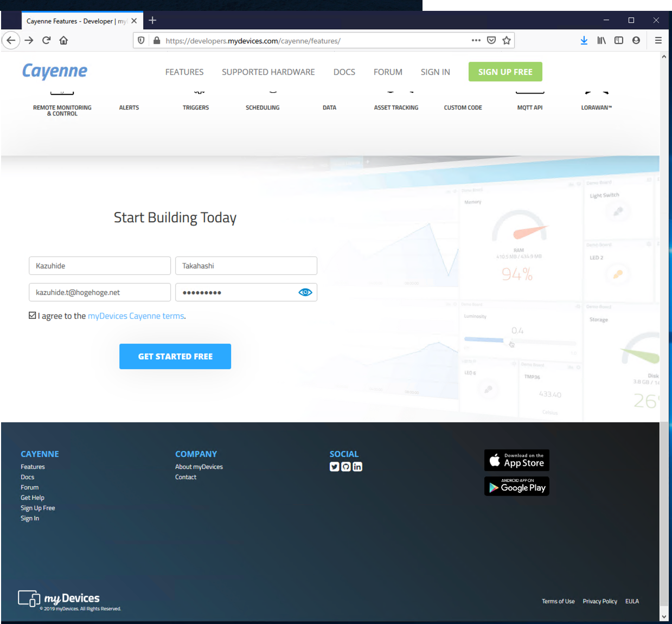Open the GitHub social icon

point(346,467)
